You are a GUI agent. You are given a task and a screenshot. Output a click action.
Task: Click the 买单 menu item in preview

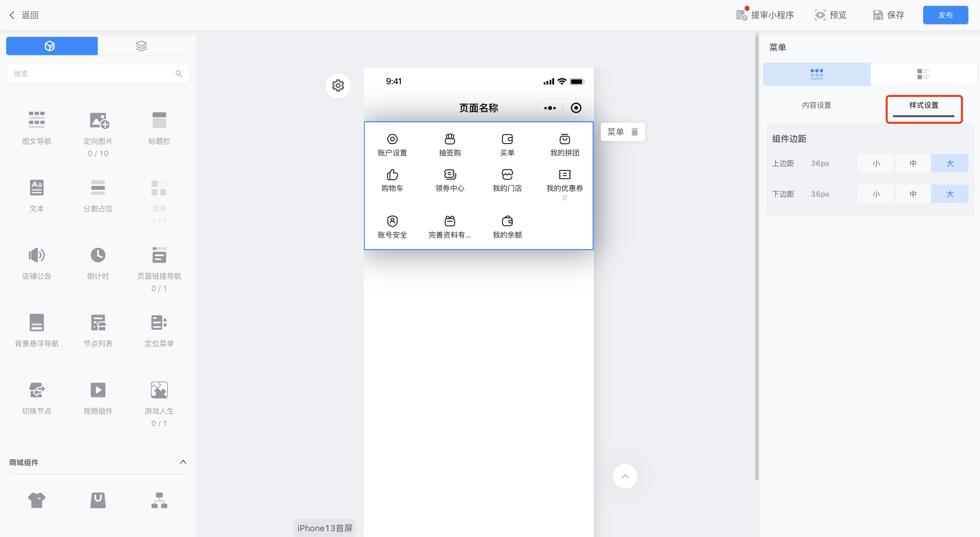[x=507, y=144]
